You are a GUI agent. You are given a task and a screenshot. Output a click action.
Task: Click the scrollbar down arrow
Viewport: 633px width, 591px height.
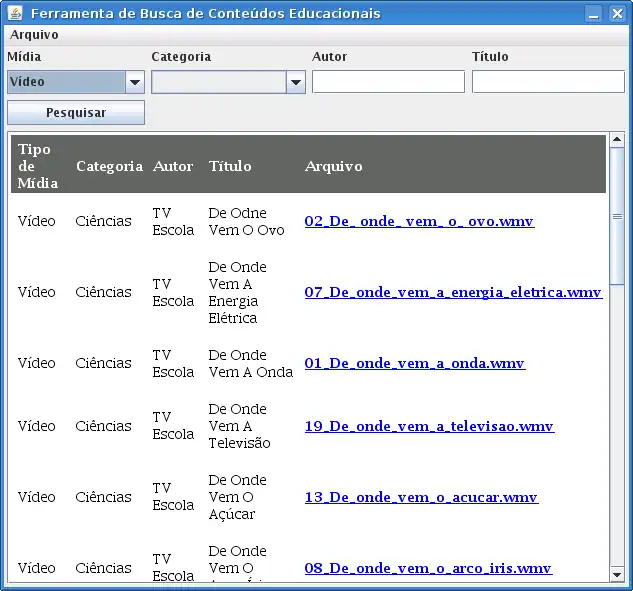click(x=617, y=575)
